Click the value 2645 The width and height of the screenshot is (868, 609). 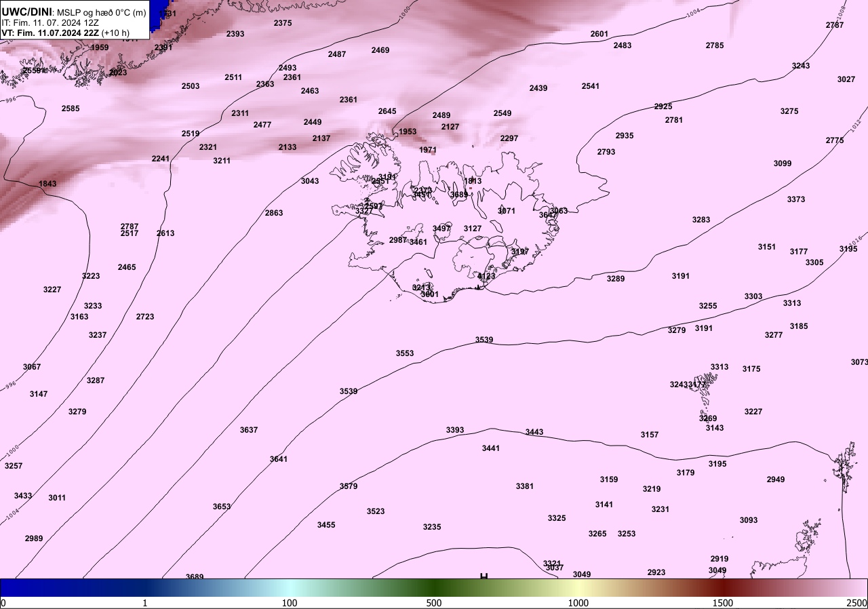[387, 111]
